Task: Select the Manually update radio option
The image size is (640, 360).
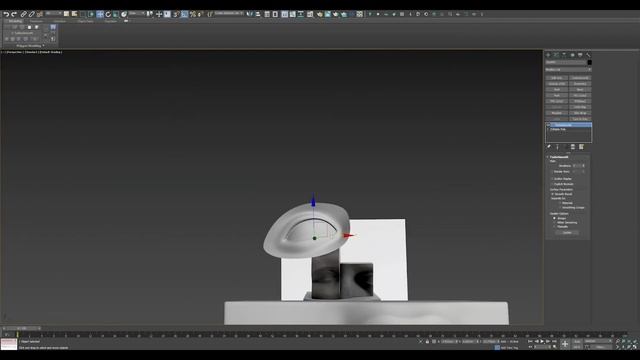Action: [554, 227]
